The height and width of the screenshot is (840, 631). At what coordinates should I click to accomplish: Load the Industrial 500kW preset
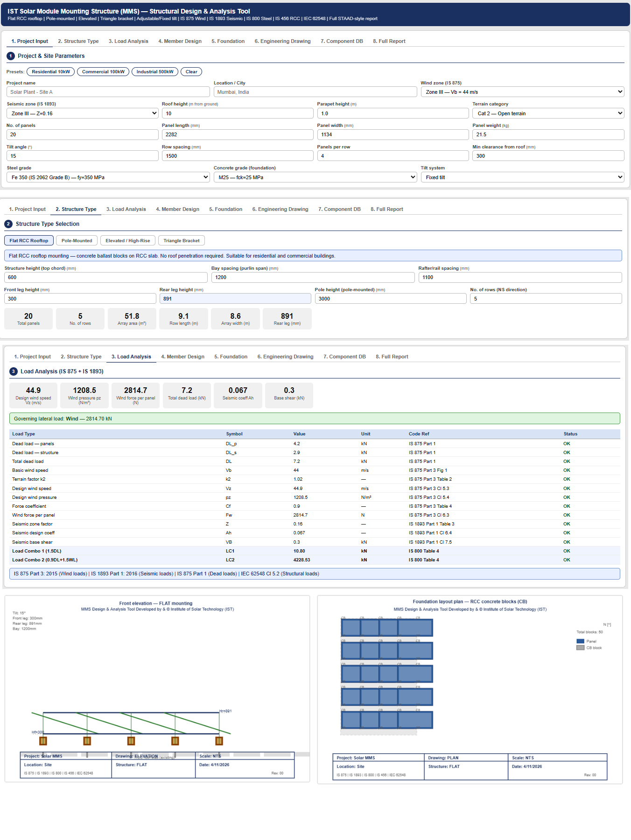154,72
